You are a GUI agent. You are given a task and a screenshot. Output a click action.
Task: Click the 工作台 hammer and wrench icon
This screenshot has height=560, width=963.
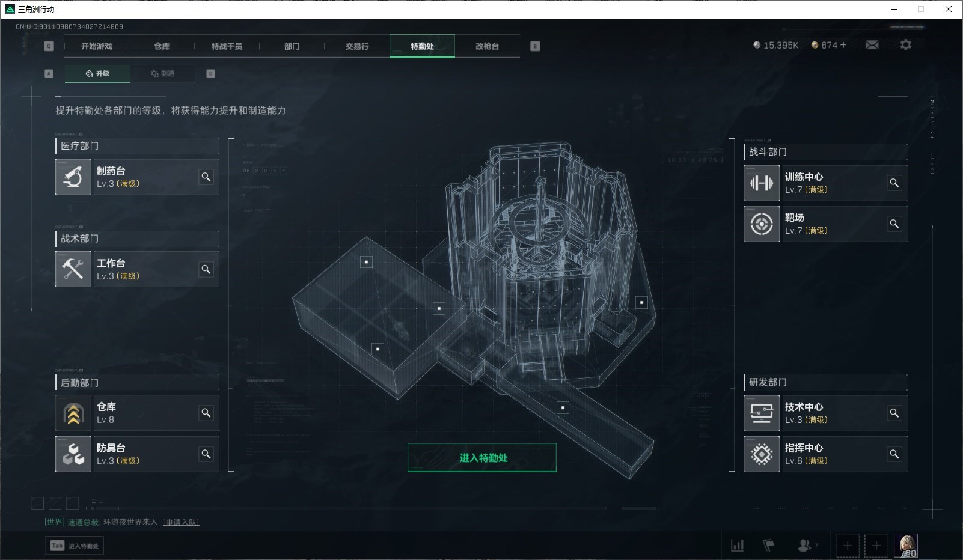coord(73,269)
